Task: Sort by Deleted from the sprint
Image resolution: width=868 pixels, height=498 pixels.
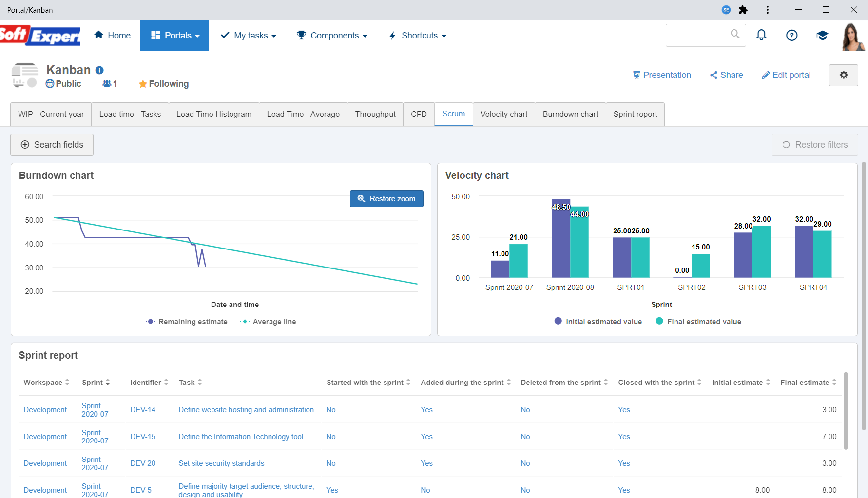Action: tap(564, 383)
